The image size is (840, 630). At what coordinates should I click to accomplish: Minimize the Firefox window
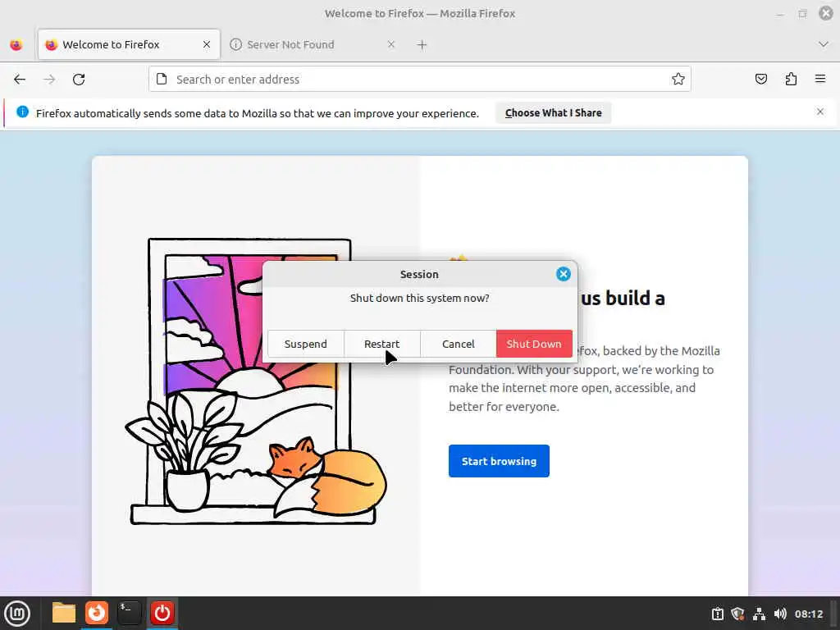click(x=780, y=14)
